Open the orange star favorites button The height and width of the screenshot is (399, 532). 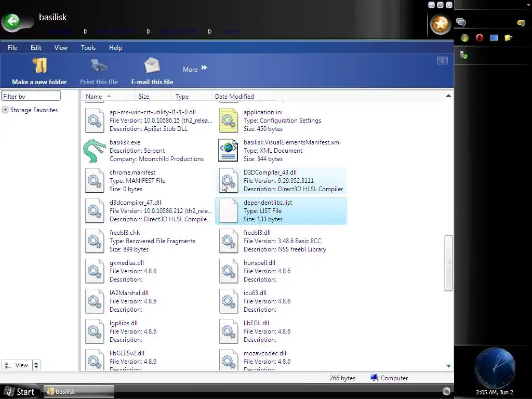[441, 24]
